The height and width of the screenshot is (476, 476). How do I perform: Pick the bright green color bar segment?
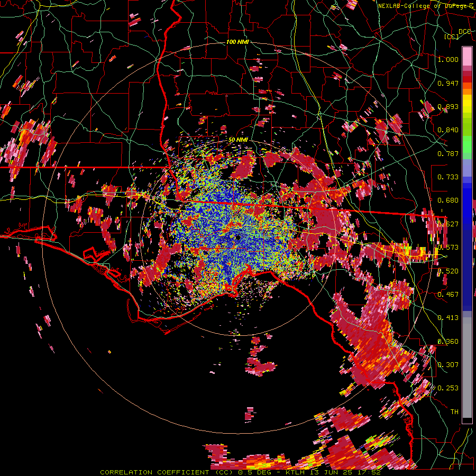point(467,144)
